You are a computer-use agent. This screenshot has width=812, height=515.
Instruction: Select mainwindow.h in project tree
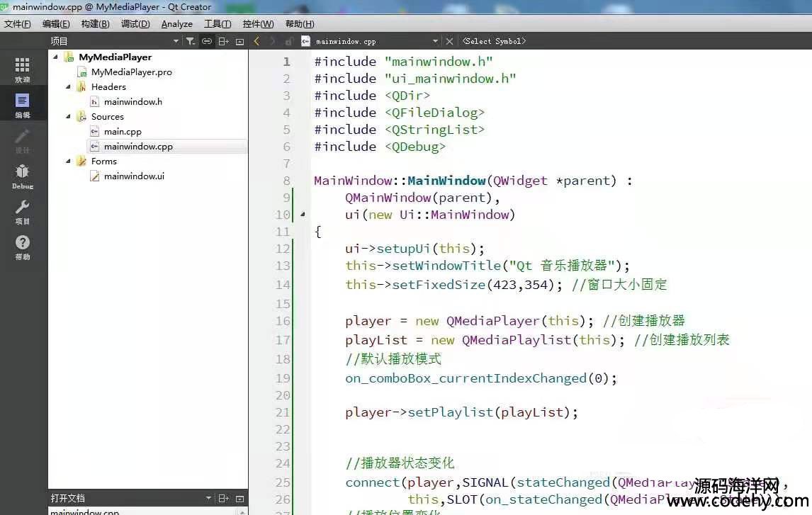[133, 102]
